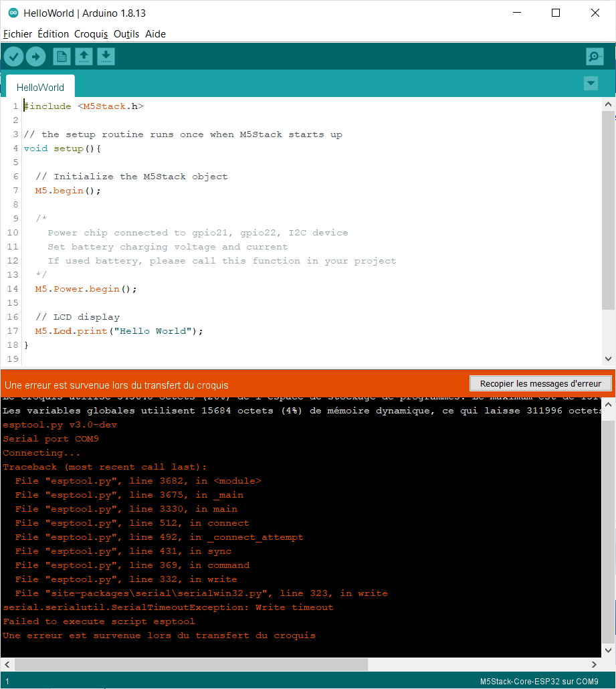The image size is (616, 689).
Task: Click 'Set battery charging voltage and current' comment
Action: 168,247
